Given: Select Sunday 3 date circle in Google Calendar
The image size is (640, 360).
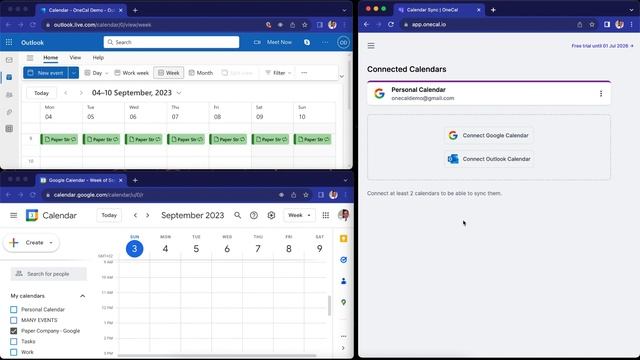Looking at the screenshot, I should tap(134, 249).
